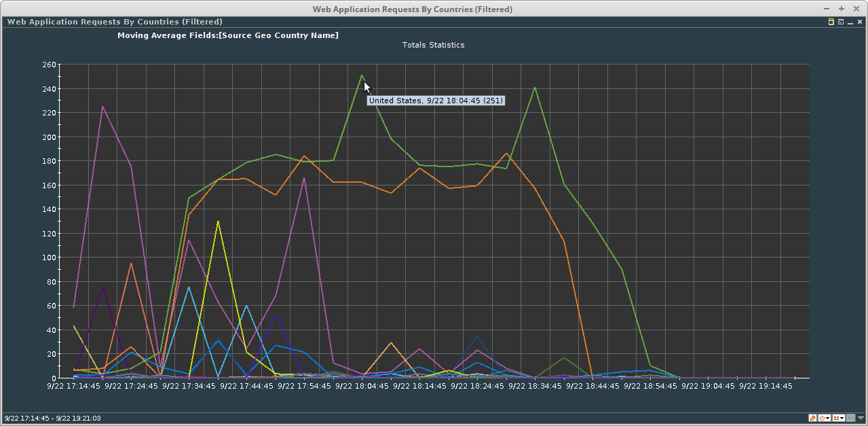Click the Moving Average Fields label

pos(227,35)
